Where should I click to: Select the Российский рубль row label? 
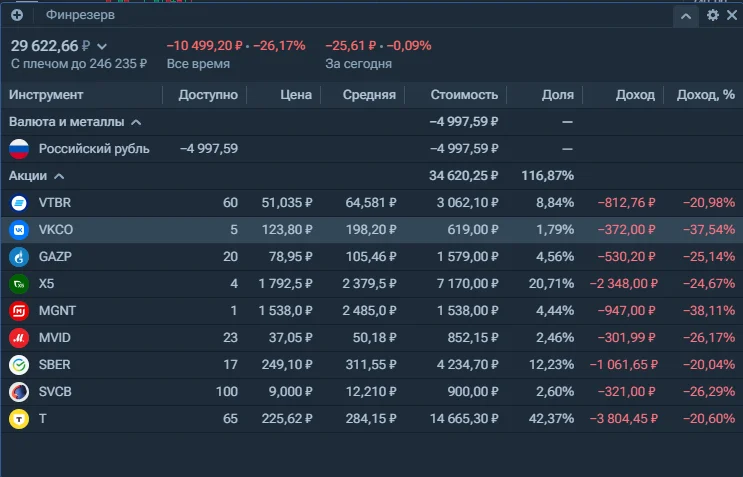tap(94, 149)
